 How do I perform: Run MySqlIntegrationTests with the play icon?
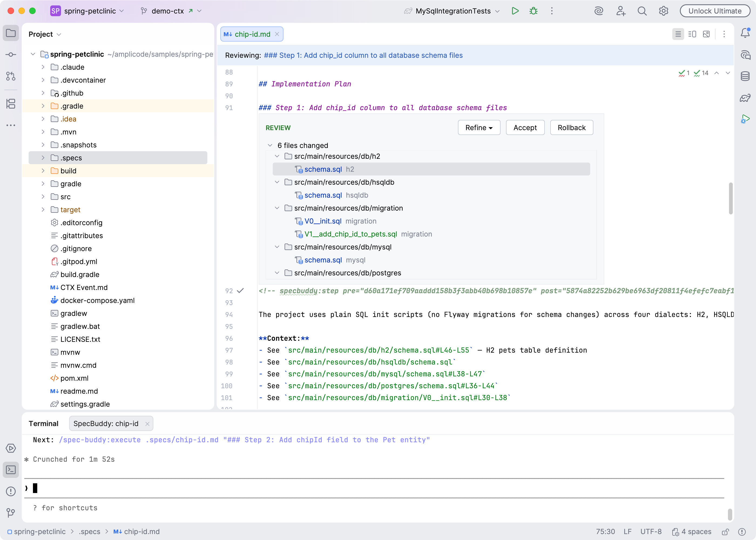point(515,11)
